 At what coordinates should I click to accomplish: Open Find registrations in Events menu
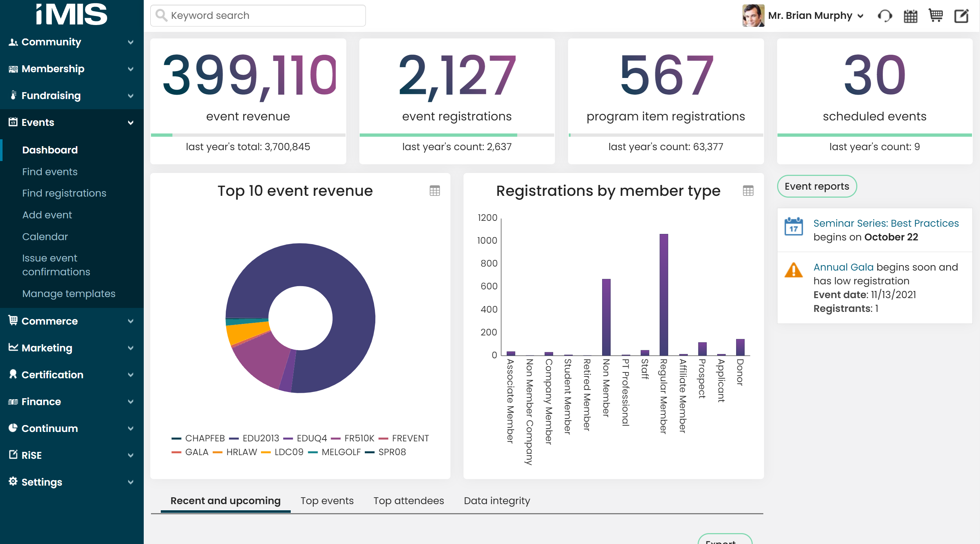coord(64,193)
